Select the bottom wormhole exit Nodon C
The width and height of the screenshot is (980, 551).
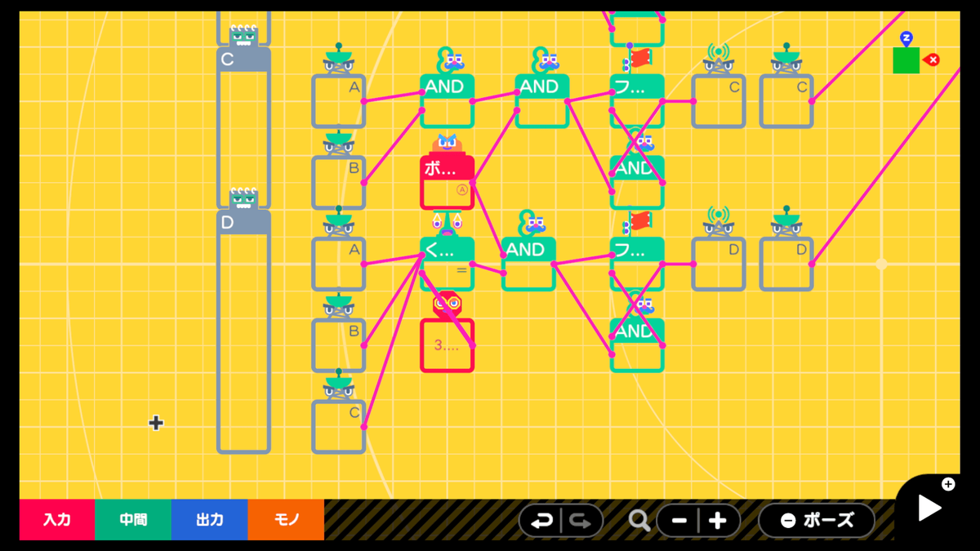(x=338, y=426)
